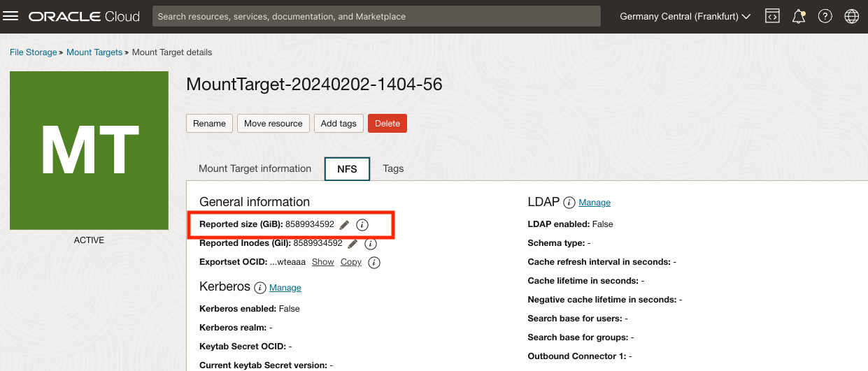Open the hamburger navigation menu
The width and height of the screenshot is (868, 371).
point(11,16)
